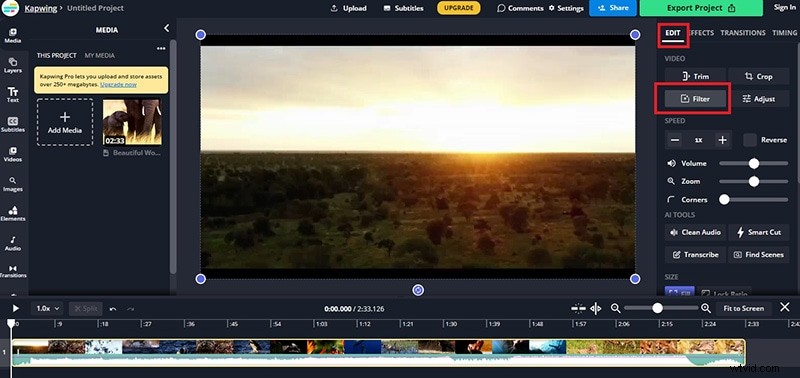
Task: Click the rotate handle below the video
Action: point(418,290)
